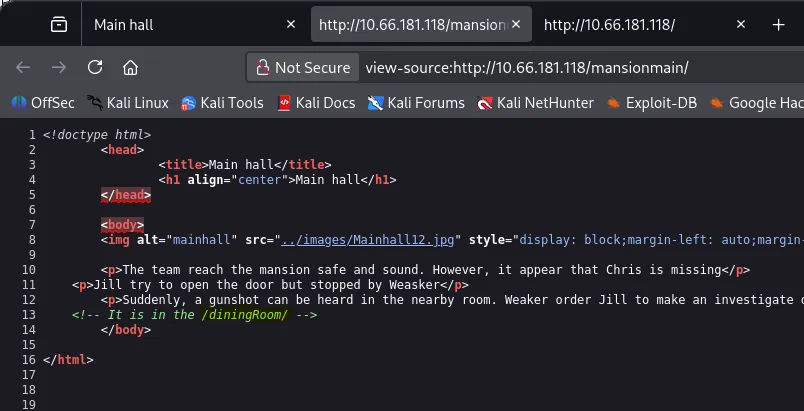Open the Kali Linux bookmark
The image size is (804, 411).
pyautogui.click(x=128, y=102)
